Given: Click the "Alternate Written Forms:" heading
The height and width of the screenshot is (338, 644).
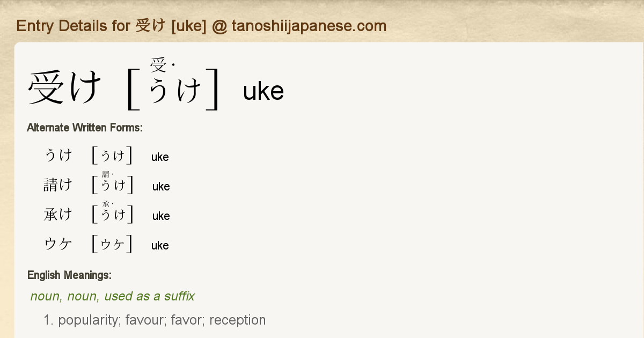Looking at the screenshot, I should [84, 128].
